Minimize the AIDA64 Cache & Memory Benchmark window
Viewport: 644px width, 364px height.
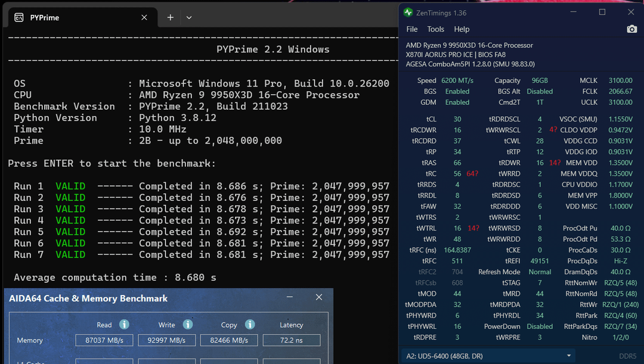290,297
